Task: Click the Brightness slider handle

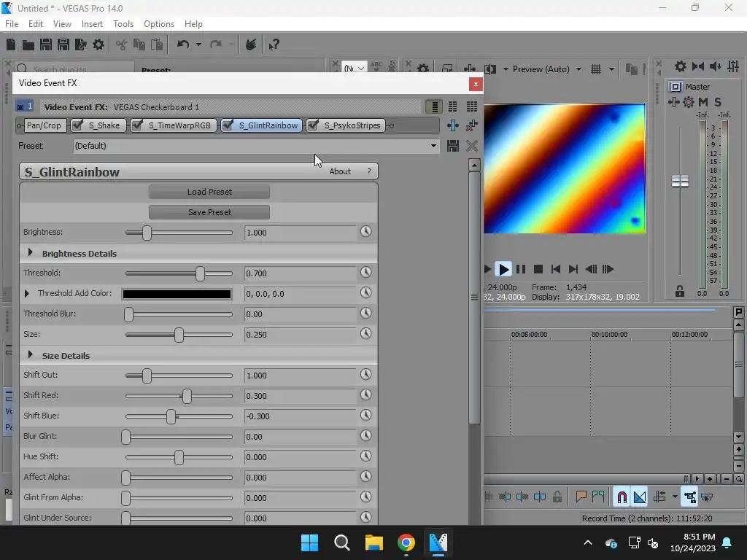Action: (x=147, y=233)
